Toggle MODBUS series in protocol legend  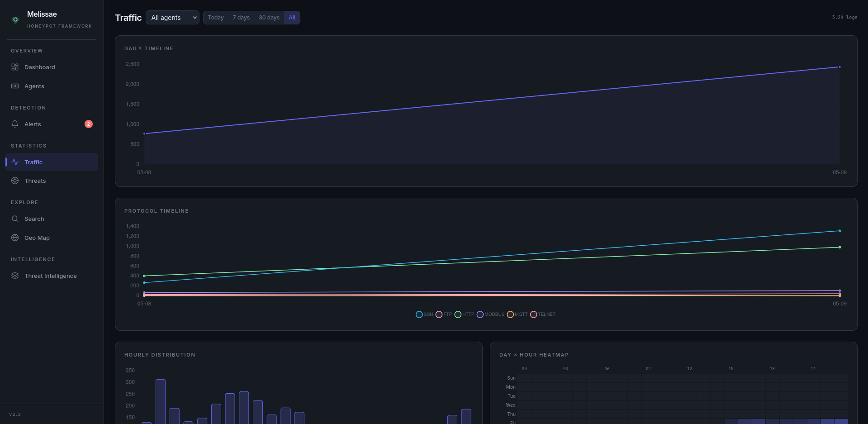pos(490,314)
